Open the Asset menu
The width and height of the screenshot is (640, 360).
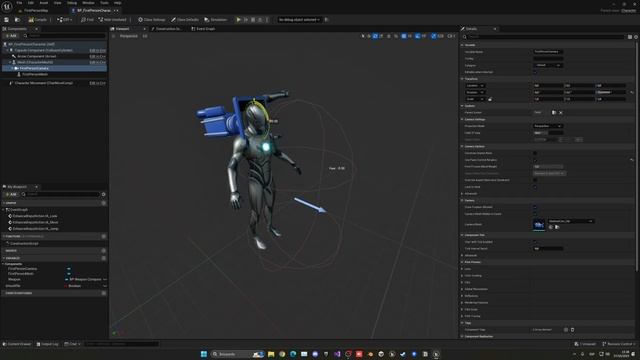tap(44, 3)
